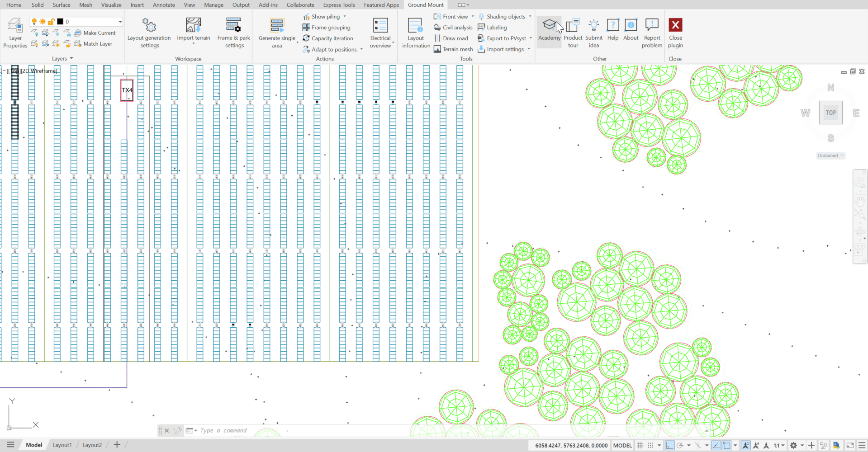Open Layer Properties manager
868x452 pixels.
pos(15,33)
